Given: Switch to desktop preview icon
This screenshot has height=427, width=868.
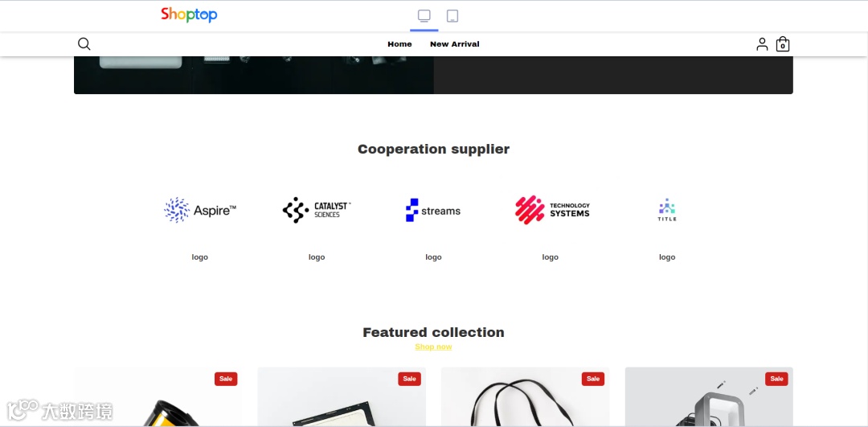Looking at the screenshot, I should tap(424, 16).
